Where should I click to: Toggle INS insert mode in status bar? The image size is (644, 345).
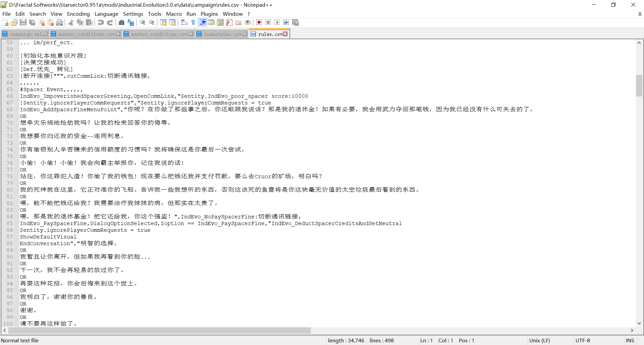click(x=630, y=340)
